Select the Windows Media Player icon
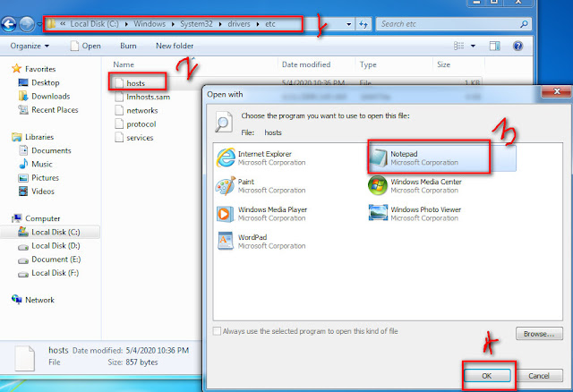573x392 pixels. (225, 214)
